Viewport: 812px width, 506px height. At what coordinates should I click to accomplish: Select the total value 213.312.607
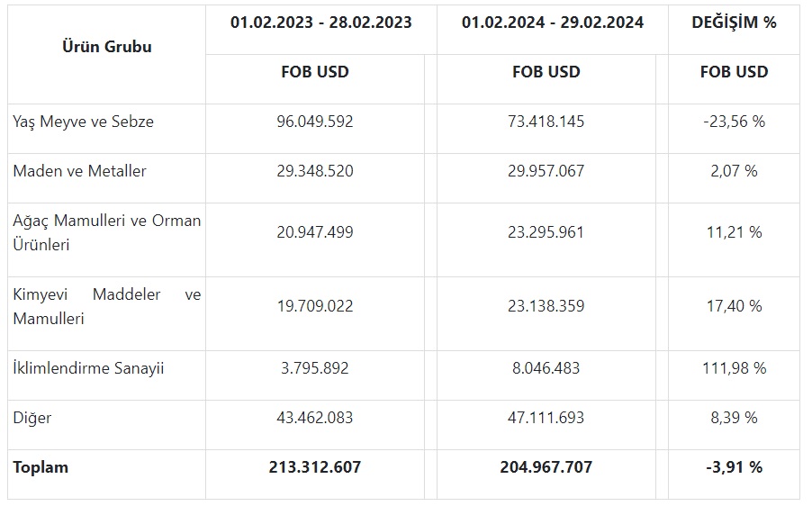[x=315, y=467]
